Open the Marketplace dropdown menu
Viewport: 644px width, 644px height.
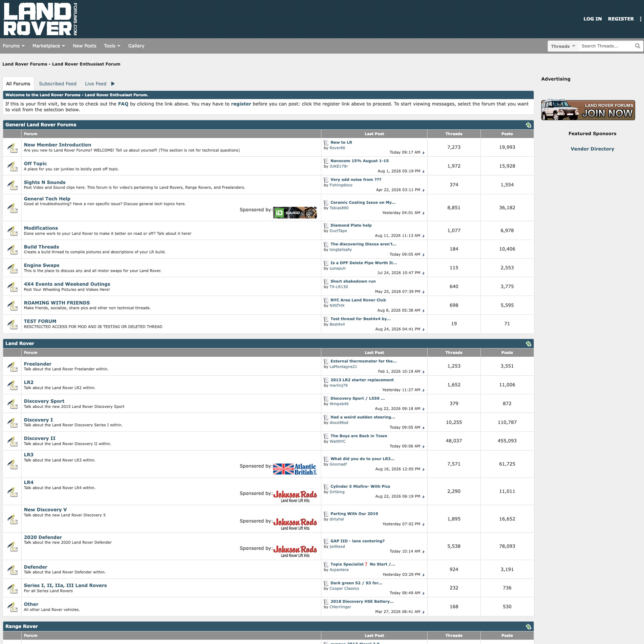48,46
